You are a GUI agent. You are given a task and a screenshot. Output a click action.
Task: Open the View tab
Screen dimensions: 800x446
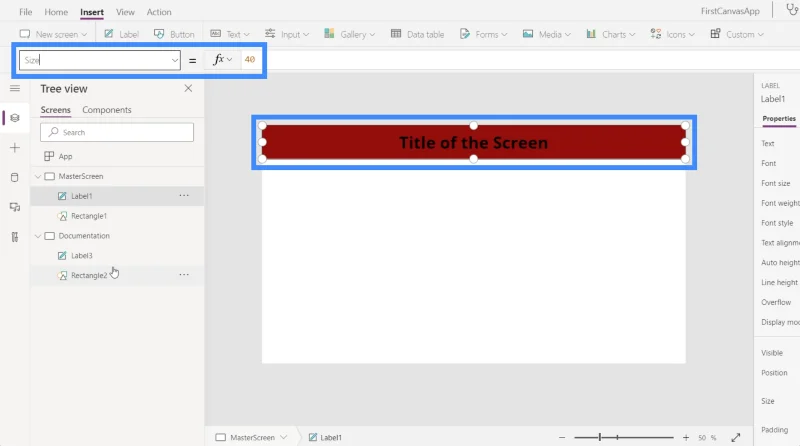[x=125, y=12]
